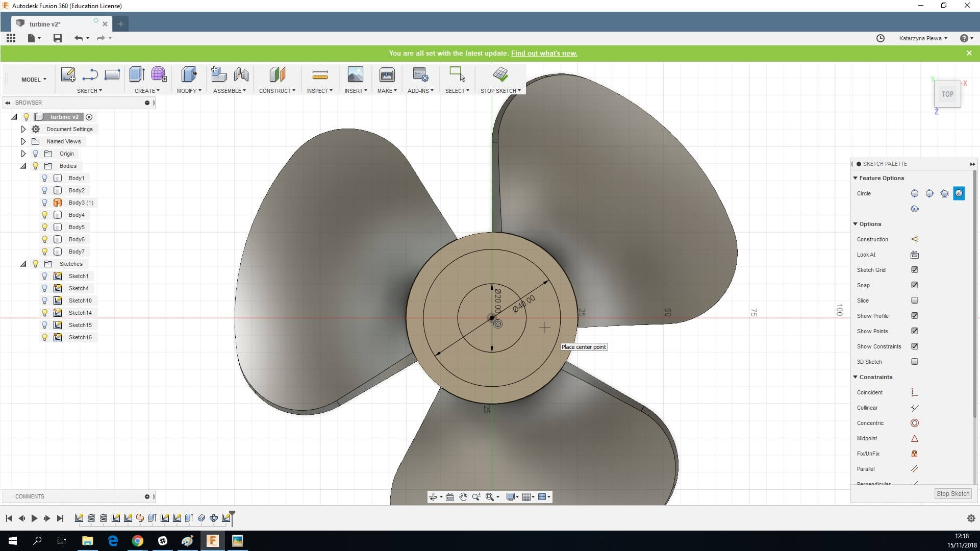The width and height of the screenshot is (980, 551).
Task: Click the Create Sketch icon in the toolbar
Action: tap(68, 74)
